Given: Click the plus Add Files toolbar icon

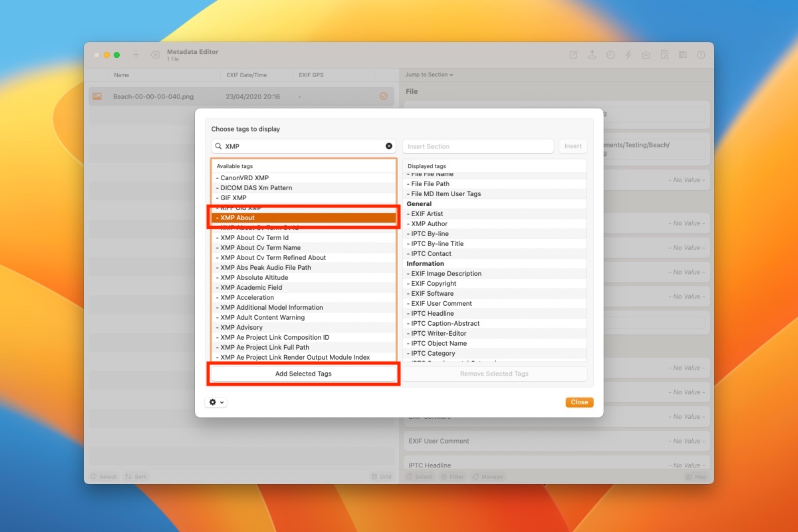Looking at the screenshot, I should [x=136, y=55].
